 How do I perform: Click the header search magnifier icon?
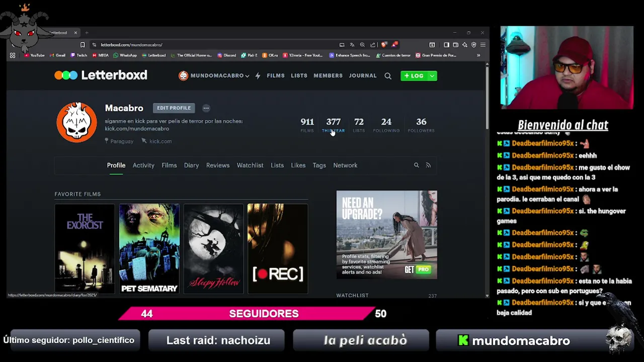tap(388, 76)
